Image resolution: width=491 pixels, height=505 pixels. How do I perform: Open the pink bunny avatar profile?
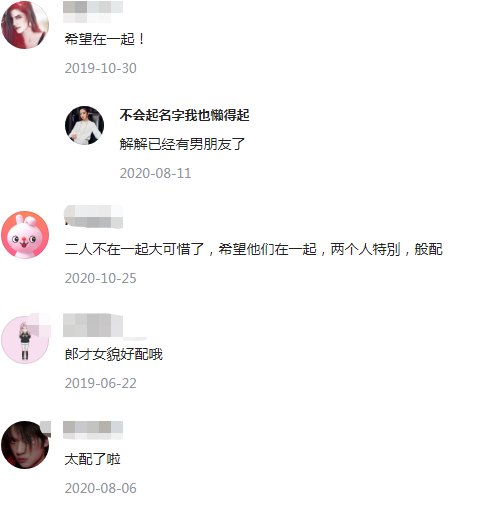point(25,235)
